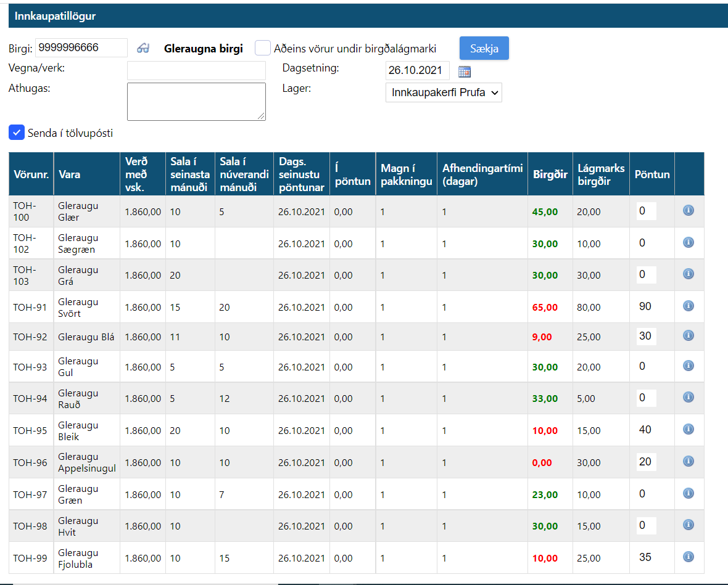Viewport: 728px width, 585px height.
Task: Click the Vegna/verk input field
Action: (x=196, y=70)
